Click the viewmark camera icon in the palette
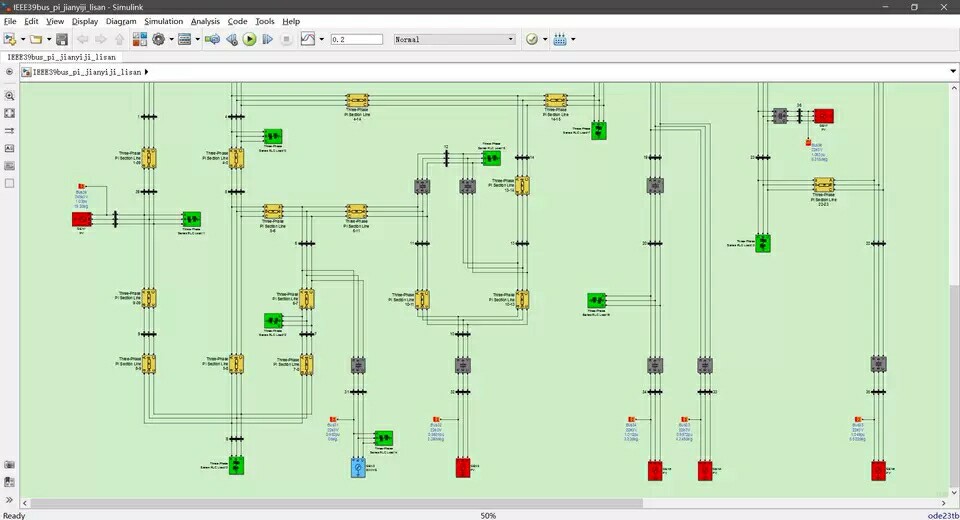 click(x=9, y=465)
